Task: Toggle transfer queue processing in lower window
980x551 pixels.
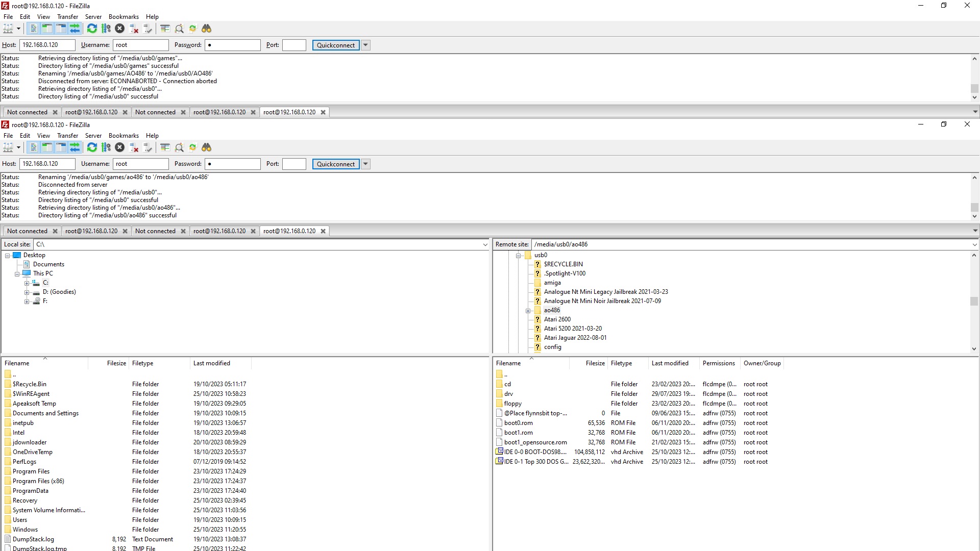Action: point(106,147)
